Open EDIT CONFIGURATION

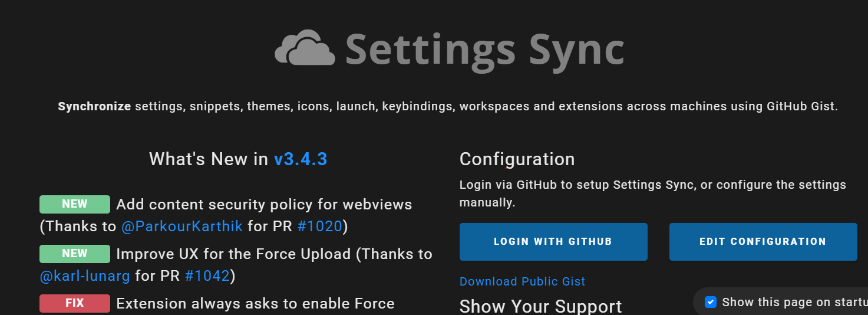point(763,242)
